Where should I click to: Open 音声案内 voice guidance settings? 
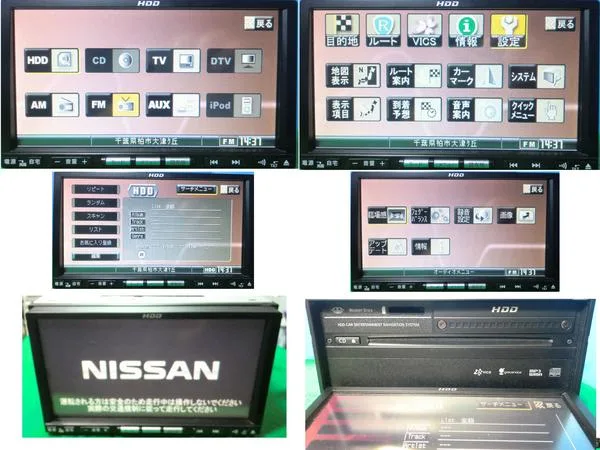[475, 110]
